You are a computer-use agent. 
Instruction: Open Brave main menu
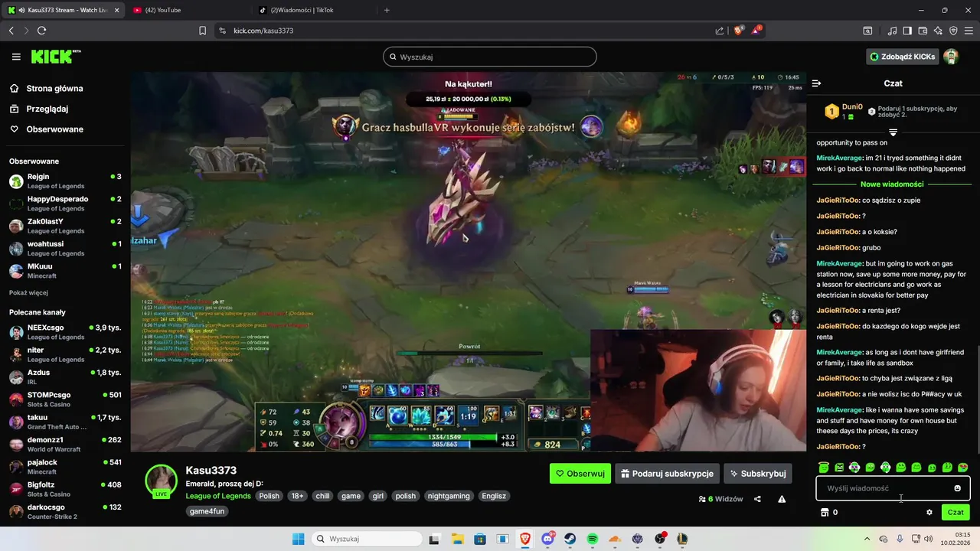click(x=969, y=31)
